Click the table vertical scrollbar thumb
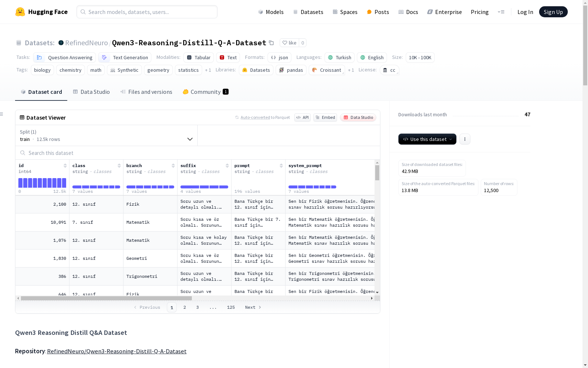 [x=377, y=173]
